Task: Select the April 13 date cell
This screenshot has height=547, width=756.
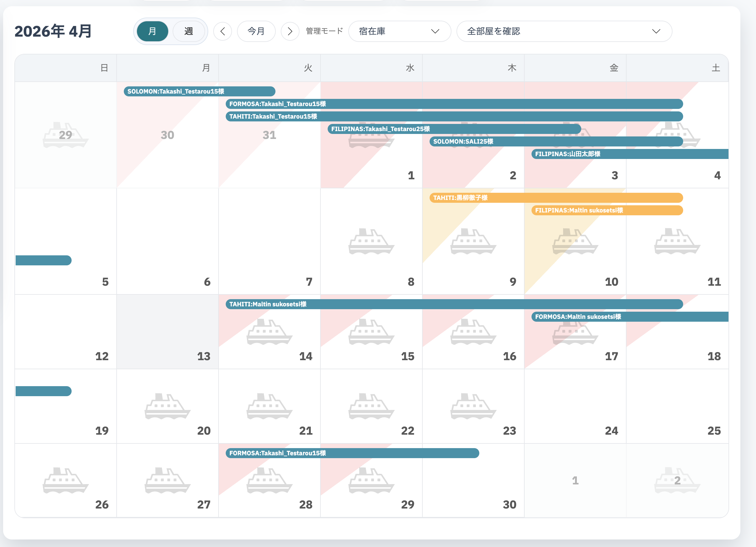Action: pos(167,331)
